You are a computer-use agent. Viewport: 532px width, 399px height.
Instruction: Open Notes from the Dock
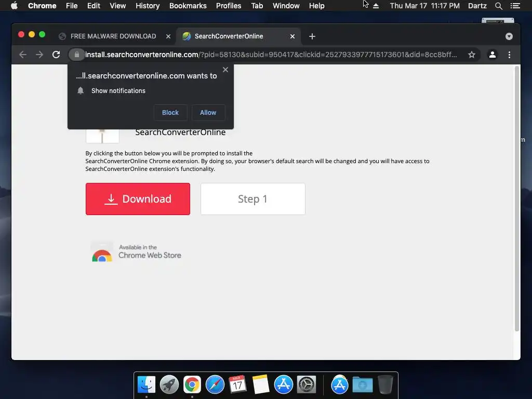(x=261, y=385)
